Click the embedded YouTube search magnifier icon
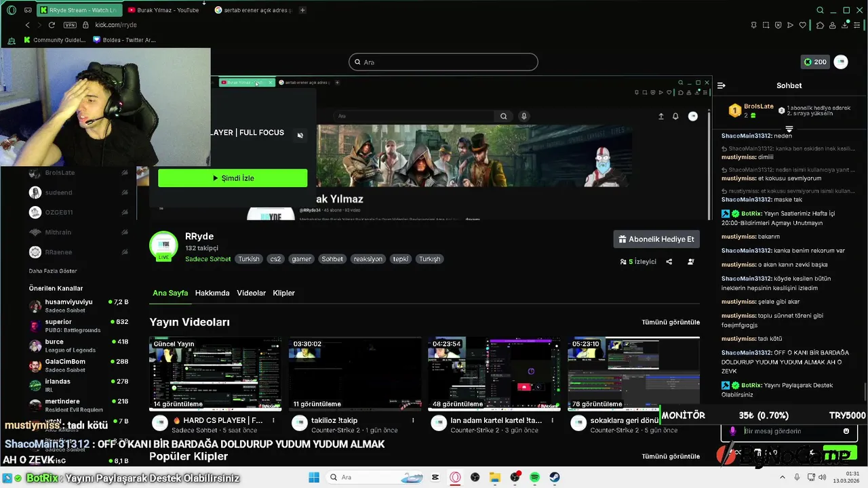Image resolution: width=868 pixels, height=488 pixels. coord(503,116)
